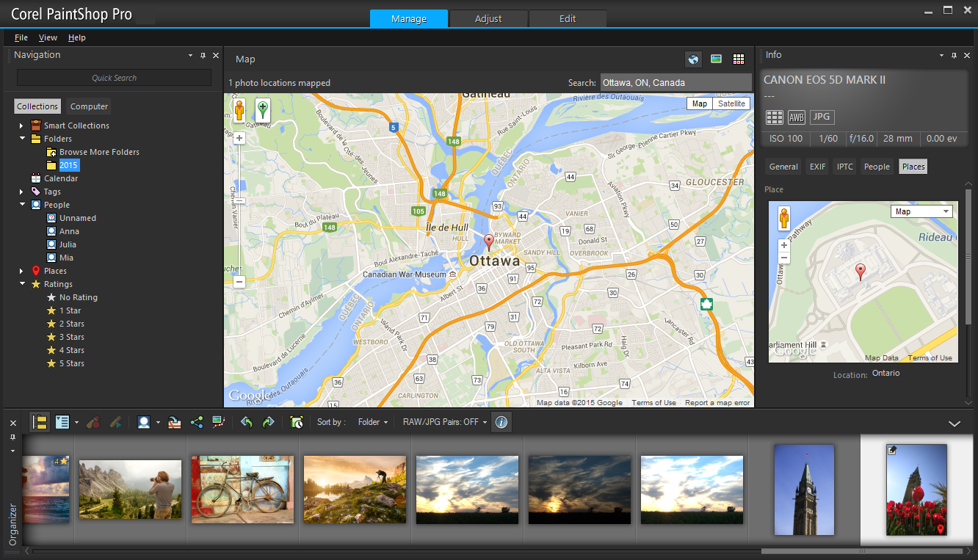The image size is (978, 560).
Task: Open the EXIF tab in Info panel
Action: [x=817, y=167]
